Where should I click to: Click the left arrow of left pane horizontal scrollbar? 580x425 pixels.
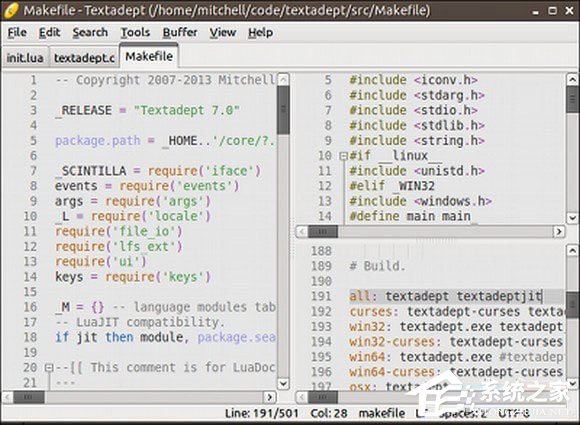pos(7,397)
